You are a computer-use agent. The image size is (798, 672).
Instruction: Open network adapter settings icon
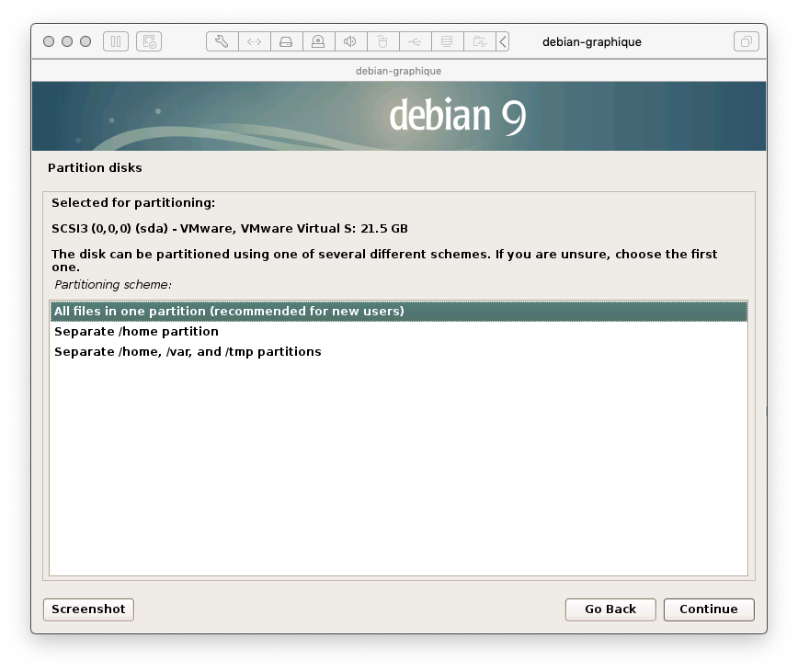pyautogui.click(x=254, y=41)
